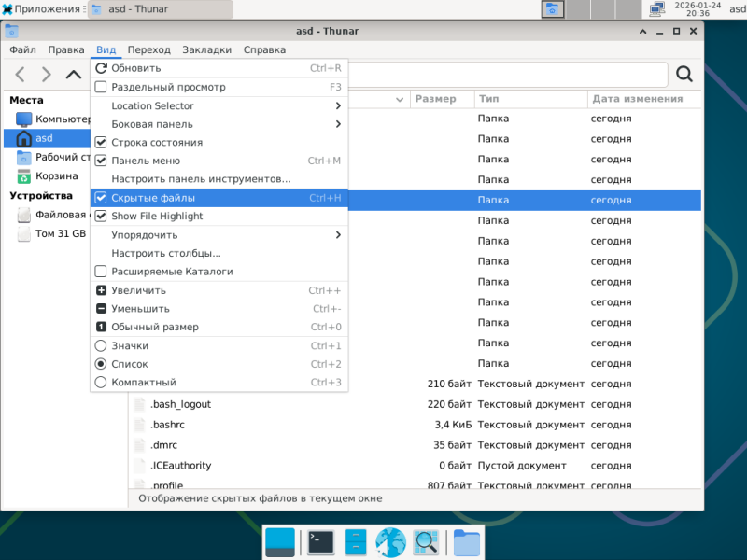Viewport: 747px width, 560px height.
Task: Expand the Боковая панель submenu
Action: (219, 124)
